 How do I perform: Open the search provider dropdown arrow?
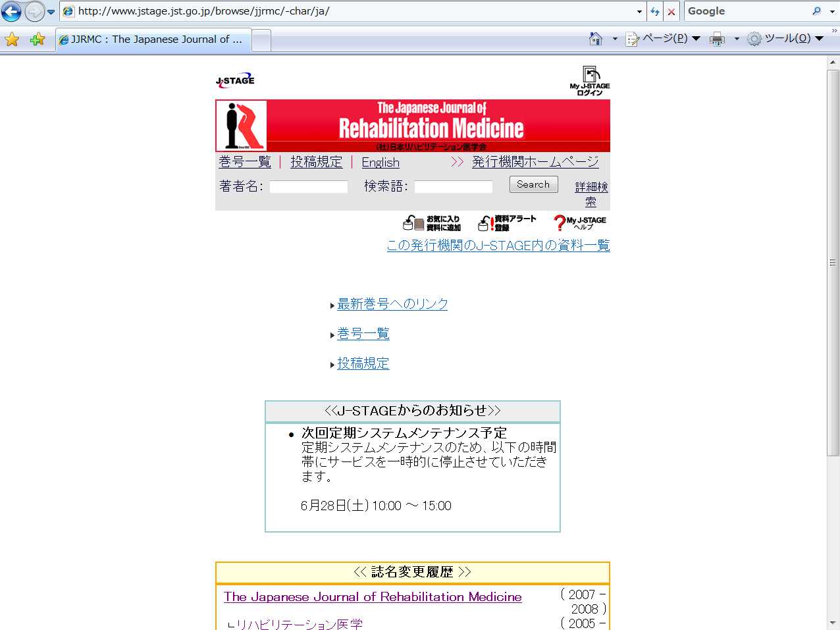831,12
